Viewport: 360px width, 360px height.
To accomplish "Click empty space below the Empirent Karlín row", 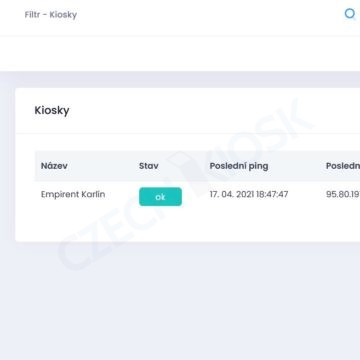I will (x=187, y=225).
